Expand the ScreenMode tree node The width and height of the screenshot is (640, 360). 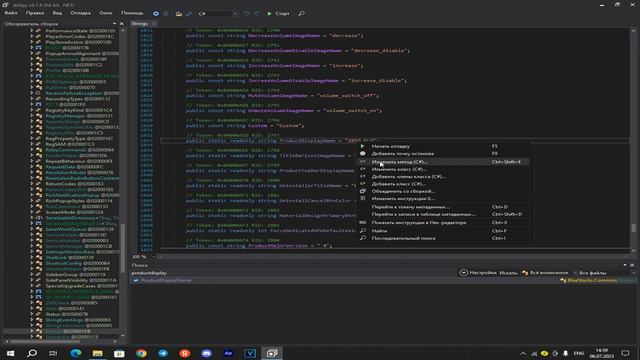31,212
